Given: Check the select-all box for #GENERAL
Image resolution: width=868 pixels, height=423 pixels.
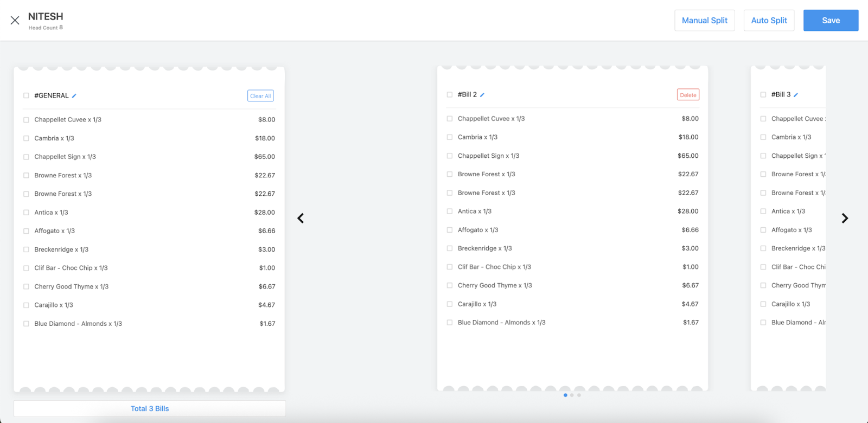Looking at the screenshot, I should 26,95.
